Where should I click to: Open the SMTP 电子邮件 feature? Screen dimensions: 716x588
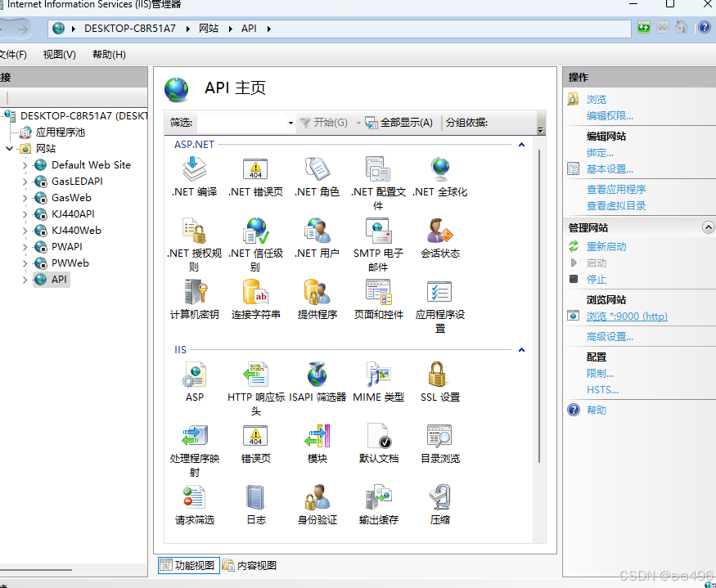coord(378,245)
